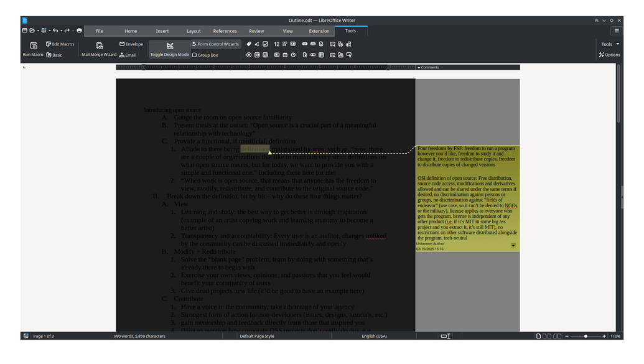Insert a Table Control (grid icon)
Image resolution: width=644 pixels, height=364 pixels.
click(321, 55)
